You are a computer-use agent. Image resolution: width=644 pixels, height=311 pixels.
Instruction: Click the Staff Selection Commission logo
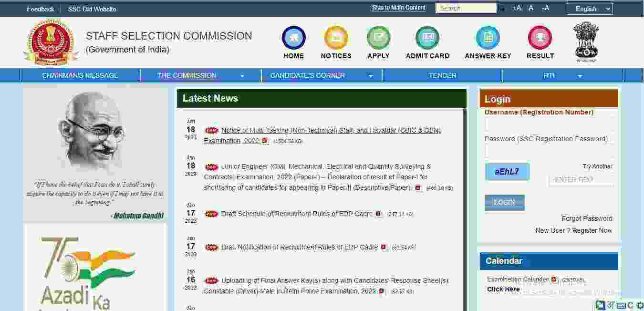[51, 42]
